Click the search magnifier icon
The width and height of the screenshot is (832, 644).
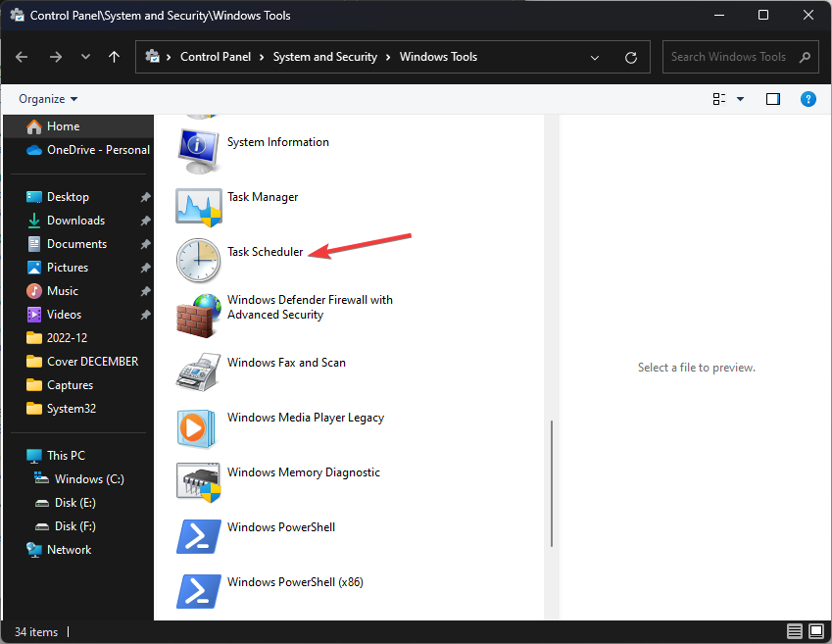805,57
